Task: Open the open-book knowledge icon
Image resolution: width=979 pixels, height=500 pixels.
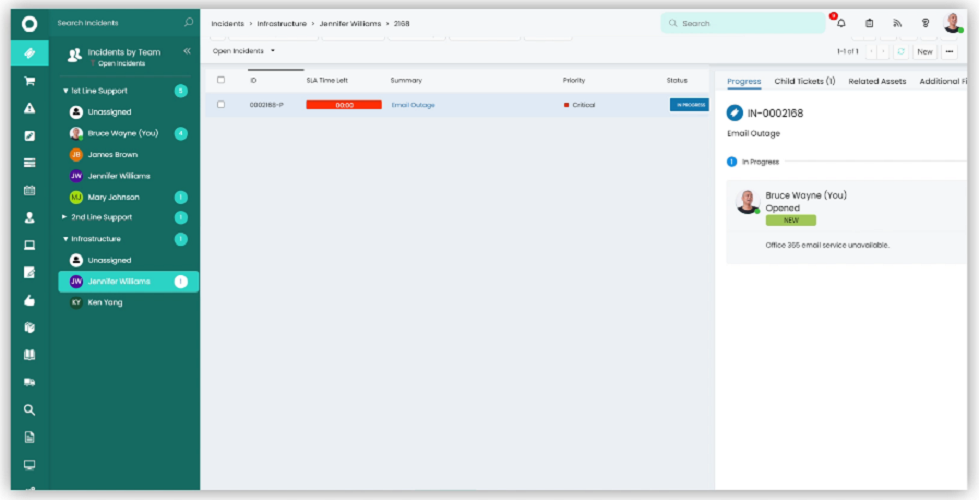Action: click(29, 355)
